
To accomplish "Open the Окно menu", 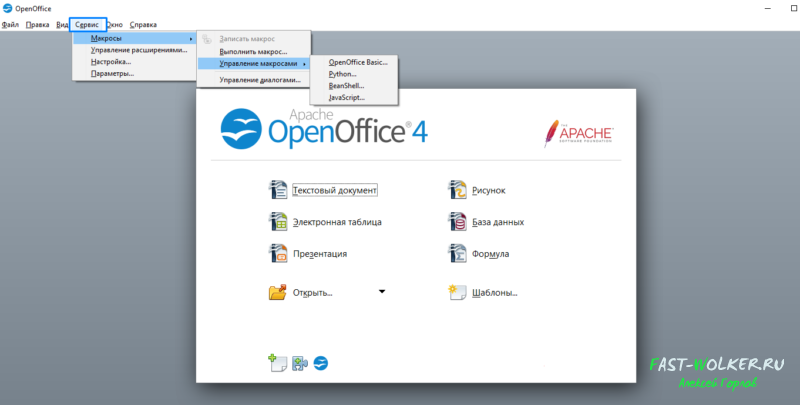I will [x=115, y=24].
